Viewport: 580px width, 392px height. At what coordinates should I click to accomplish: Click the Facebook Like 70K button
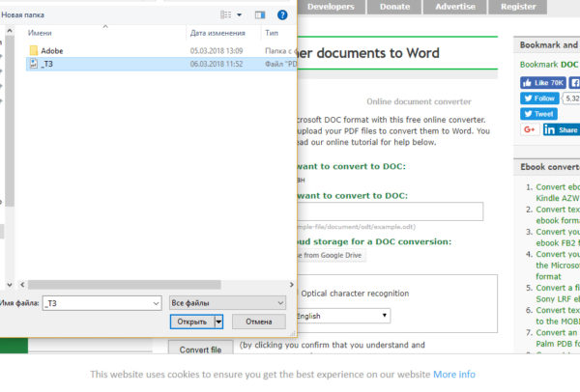(543, 83)
